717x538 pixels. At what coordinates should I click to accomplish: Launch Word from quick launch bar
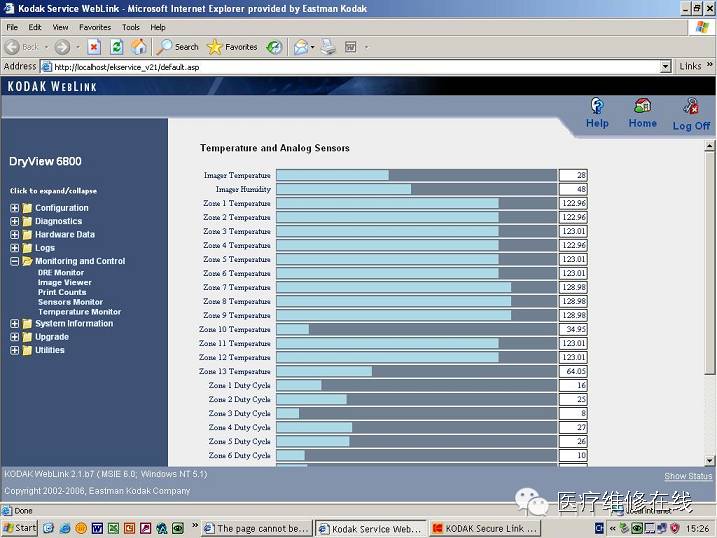[97, 528]
